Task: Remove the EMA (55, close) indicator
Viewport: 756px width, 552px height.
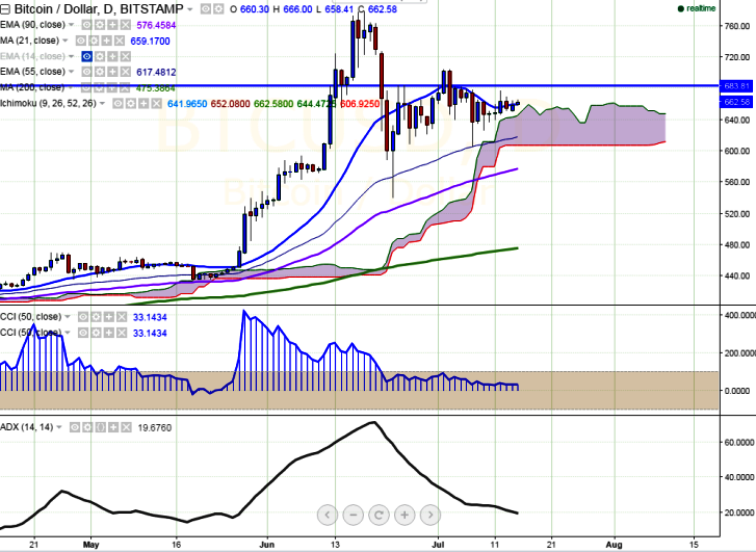Action: (125, 72)
